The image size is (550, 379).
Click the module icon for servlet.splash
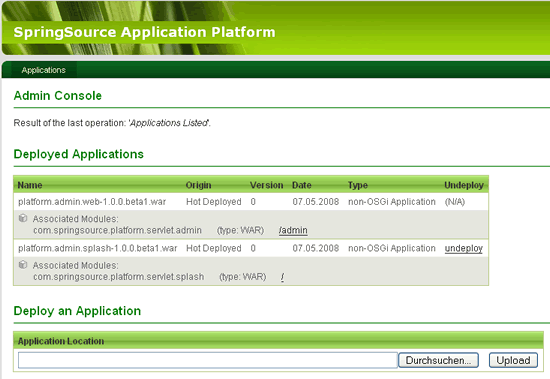click(23, 265)
